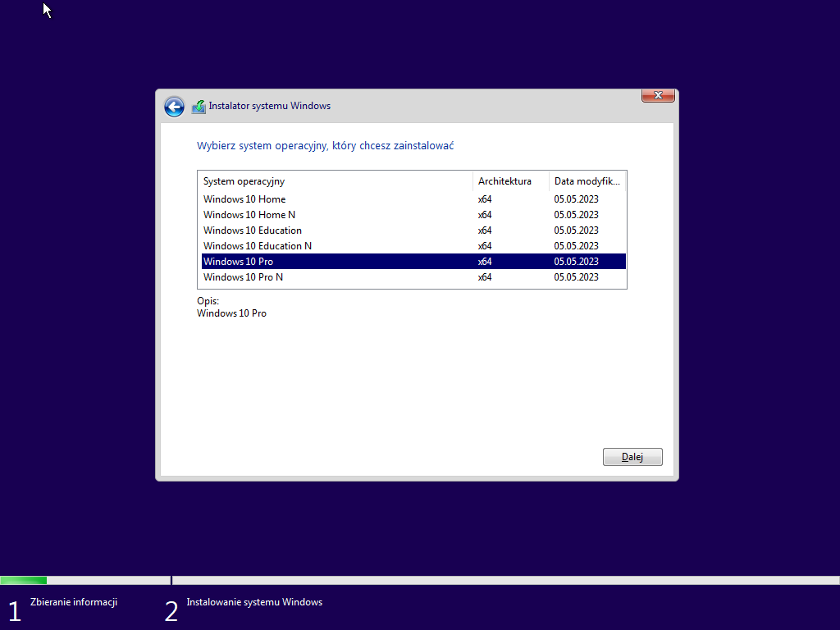Select Windows 10 Home N edition
840x630 pixels.
(413, 215)
